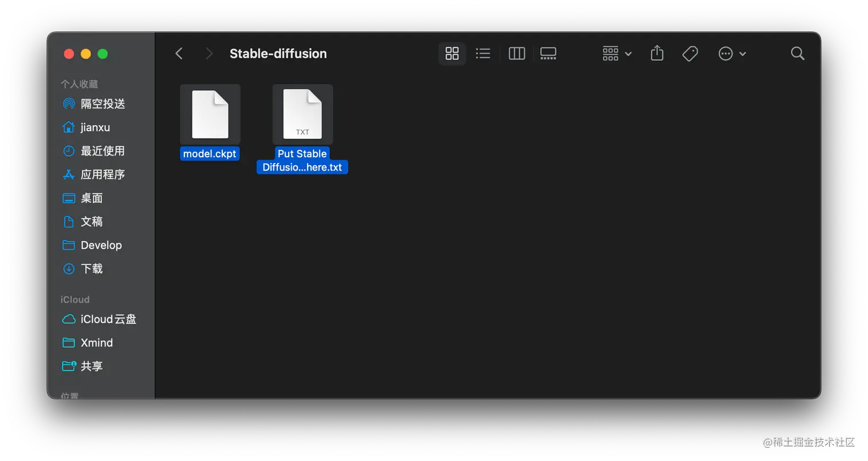Image resolution: width=868 pixels, height=461 pixels.
Task: Open 文稿 in the sidebar
Action: tap(92, 222)
